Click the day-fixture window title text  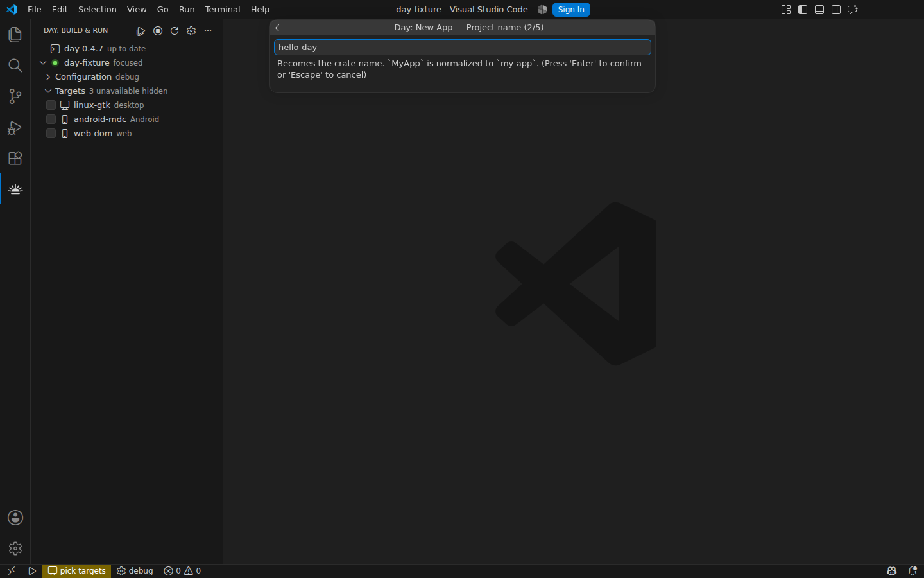tap(462, 10)
